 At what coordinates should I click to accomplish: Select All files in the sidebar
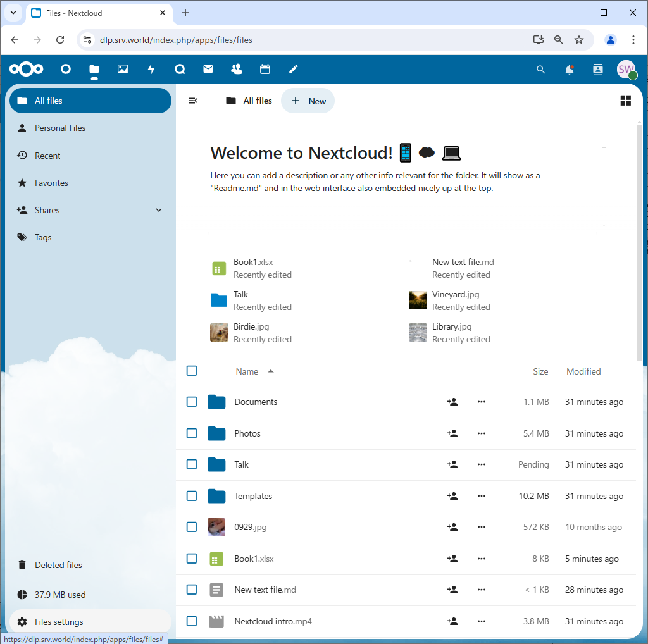click(90, 101)
